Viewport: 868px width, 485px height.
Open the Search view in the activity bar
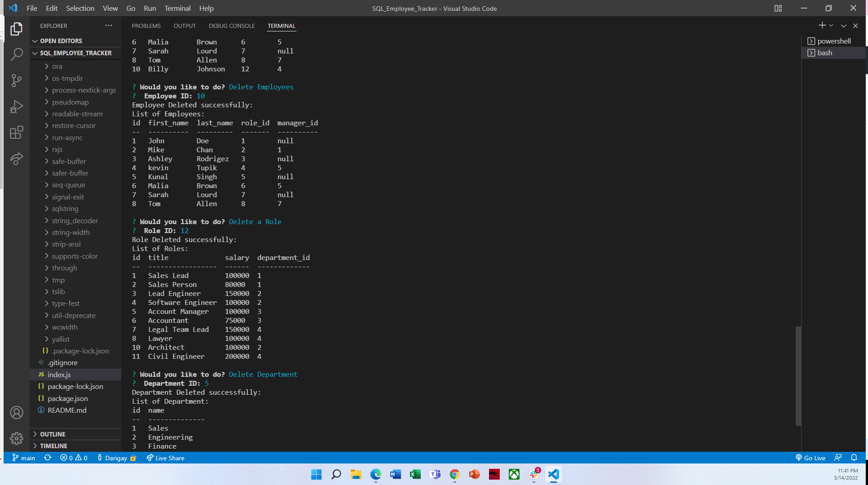click(17, 54)
